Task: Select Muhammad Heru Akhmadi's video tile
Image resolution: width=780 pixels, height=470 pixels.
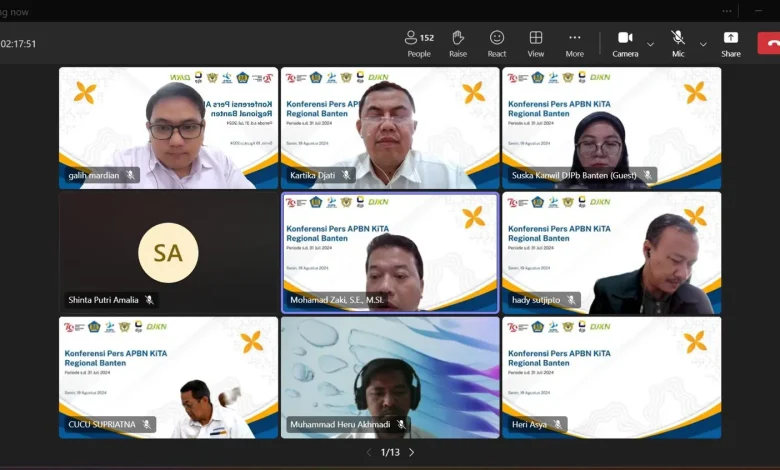Action: 390,377
